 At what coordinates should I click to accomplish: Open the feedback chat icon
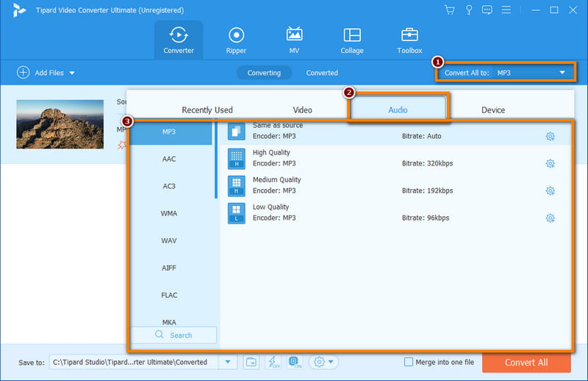pos(487,10)
